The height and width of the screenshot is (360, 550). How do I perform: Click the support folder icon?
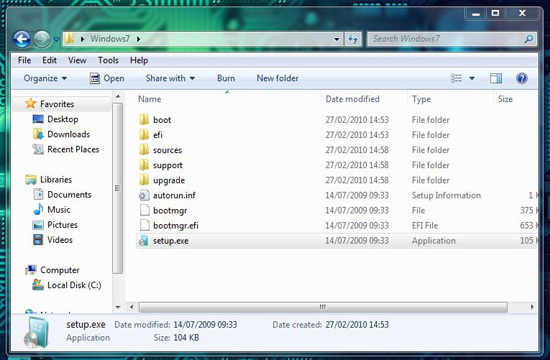tap(144, 165)
